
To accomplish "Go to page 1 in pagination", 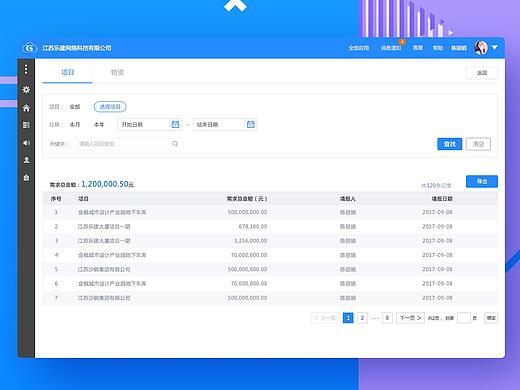I will point(348,318).
